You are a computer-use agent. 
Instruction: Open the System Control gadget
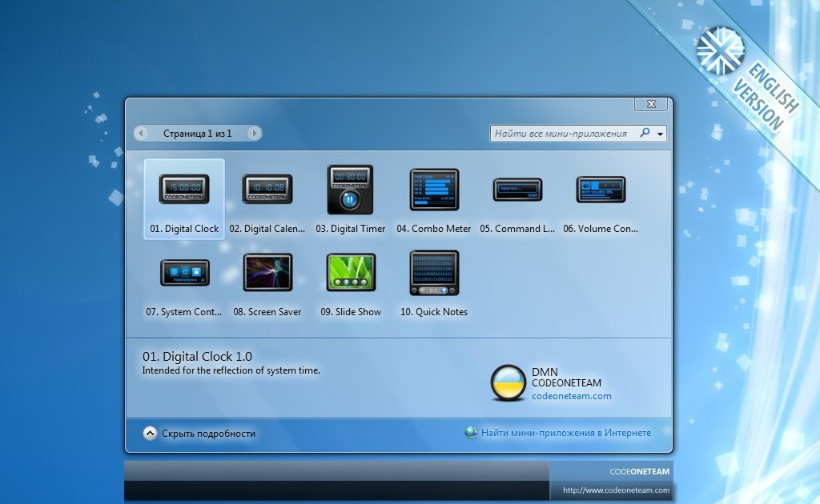183,273
